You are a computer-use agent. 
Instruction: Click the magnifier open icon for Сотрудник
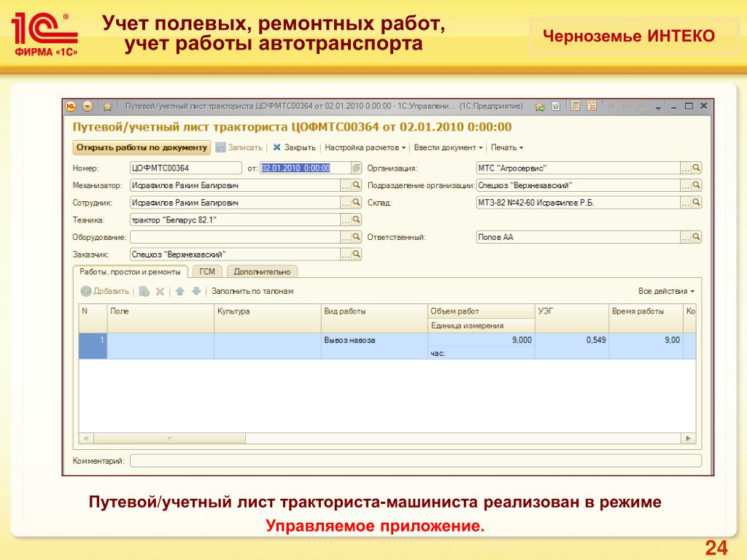(356, 203)
